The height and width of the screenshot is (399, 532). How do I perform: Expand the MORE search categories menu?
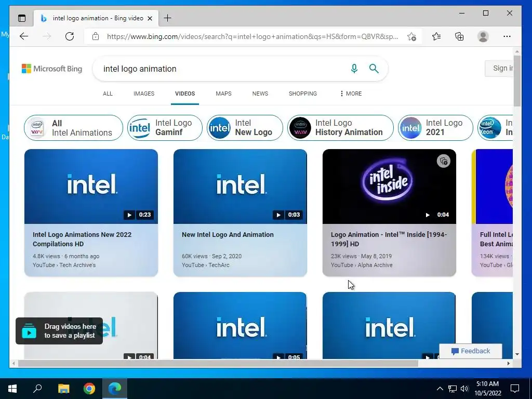point(351,94)
